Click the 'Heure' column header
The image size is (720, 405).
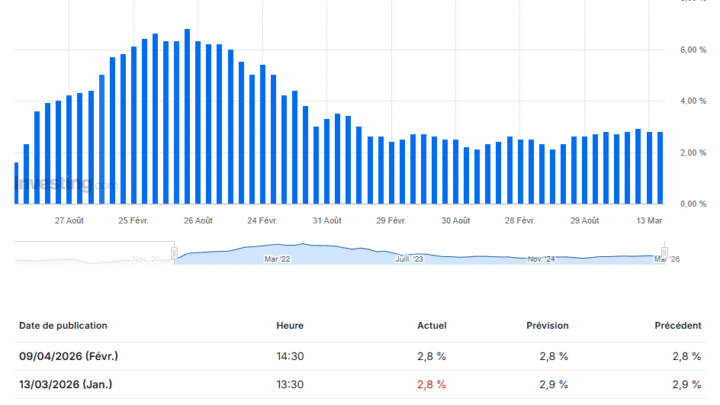290,325
